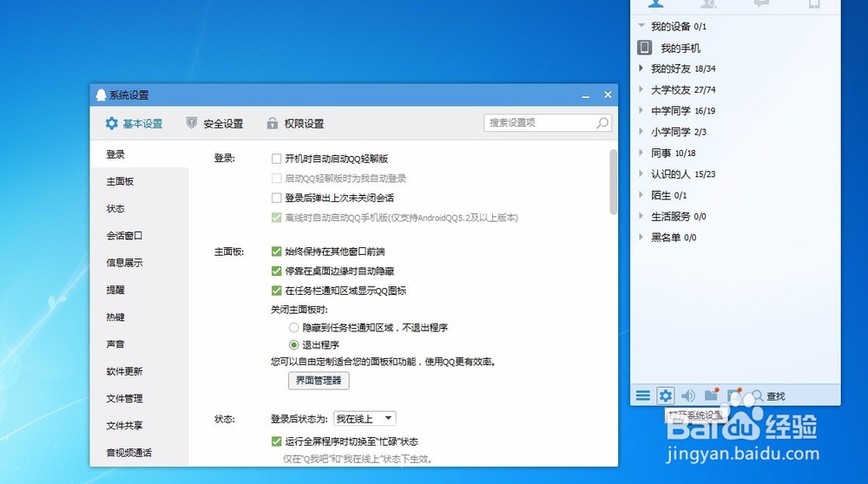Switch to contacts tab icon in QQ panel
The height and width of the screenshot is (484, 868).
[655, 3]
